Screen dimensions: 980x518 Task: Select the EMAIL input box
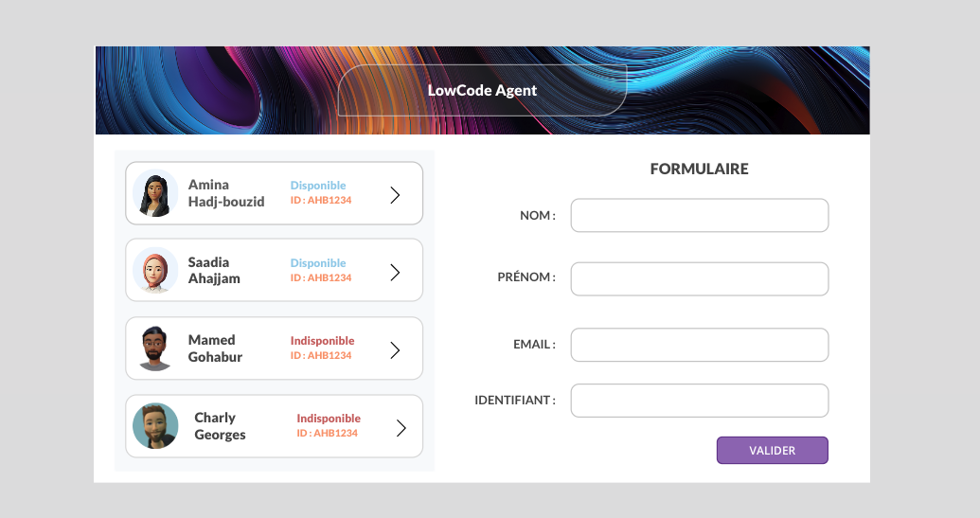pyautogui.click(x=699, y=345)
